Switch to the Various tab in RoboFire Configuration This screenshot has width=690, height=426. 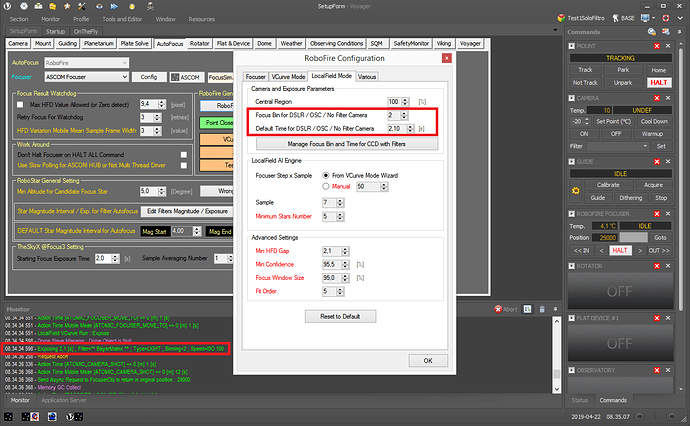pos(367,77)
